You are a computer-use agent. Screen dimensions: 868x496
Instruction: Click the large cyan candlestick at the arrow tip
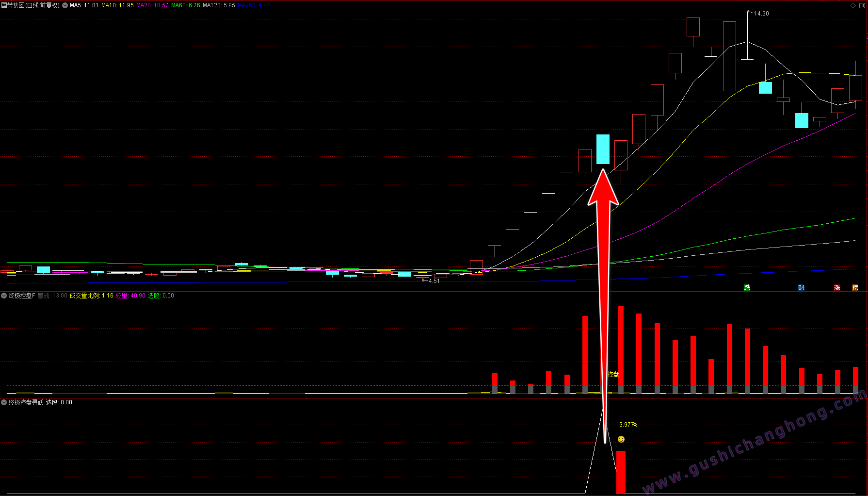603,149
